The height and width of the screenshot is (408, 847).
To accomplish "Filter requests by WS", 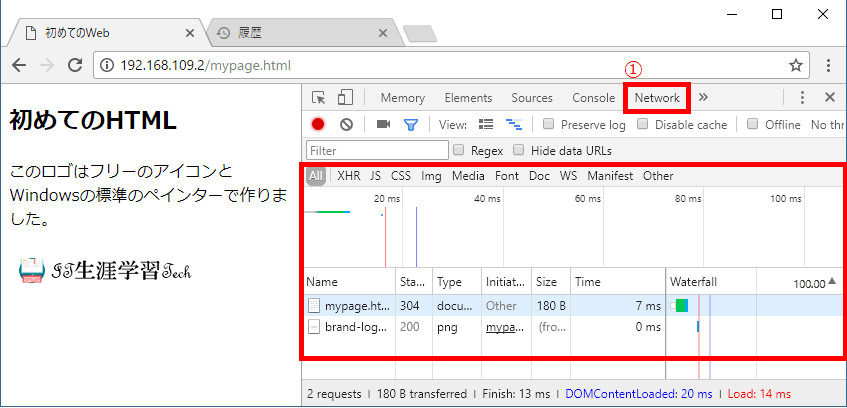I will click(568, 176).
